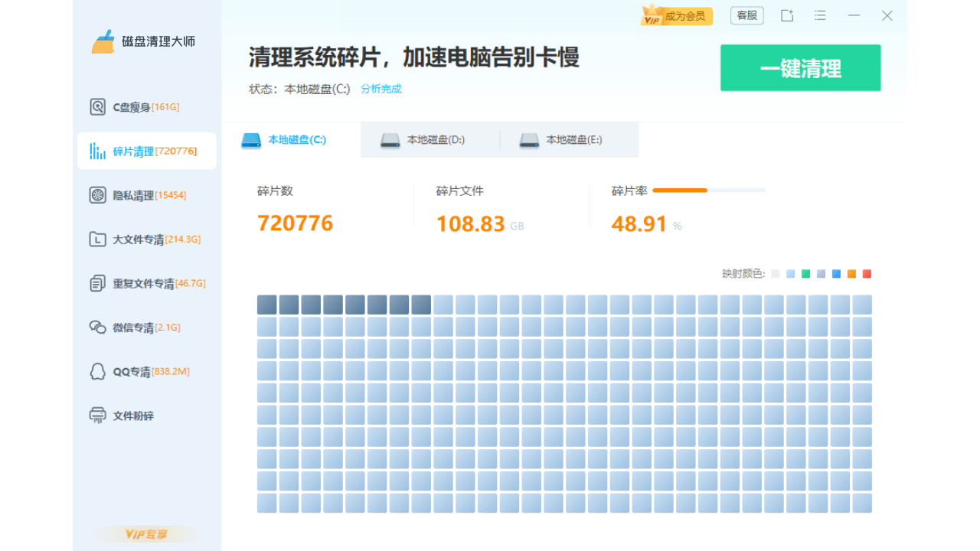The width and height of the screenshot is (980, 551).
Task: Open 微信专清 cleaner
Action: pos(146,328)
